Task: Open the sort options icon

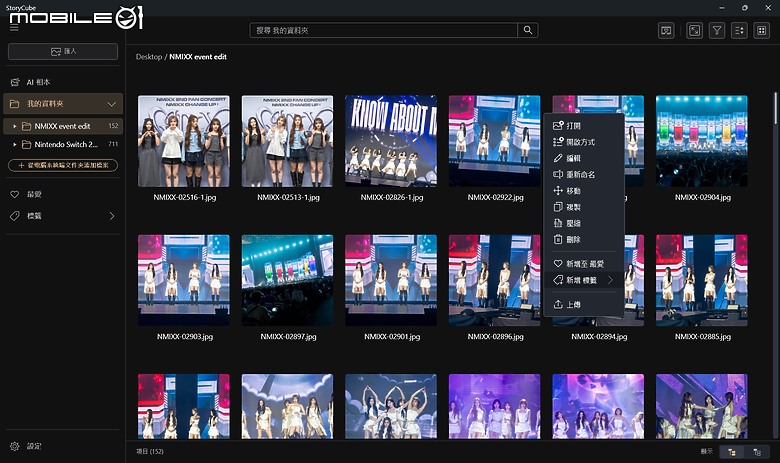Action: coord(739,31)
